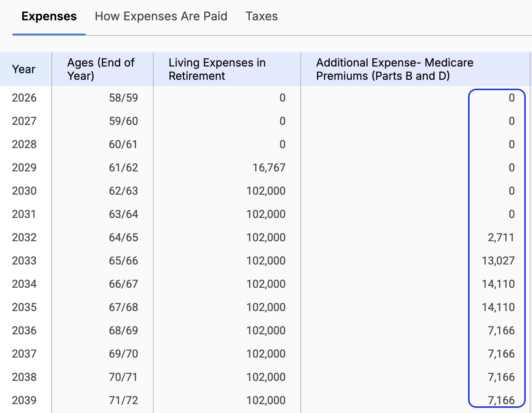This screenshot has height=413, width=532.
Task: Select the Medicare premium zero for 2031
Action: 511,214
